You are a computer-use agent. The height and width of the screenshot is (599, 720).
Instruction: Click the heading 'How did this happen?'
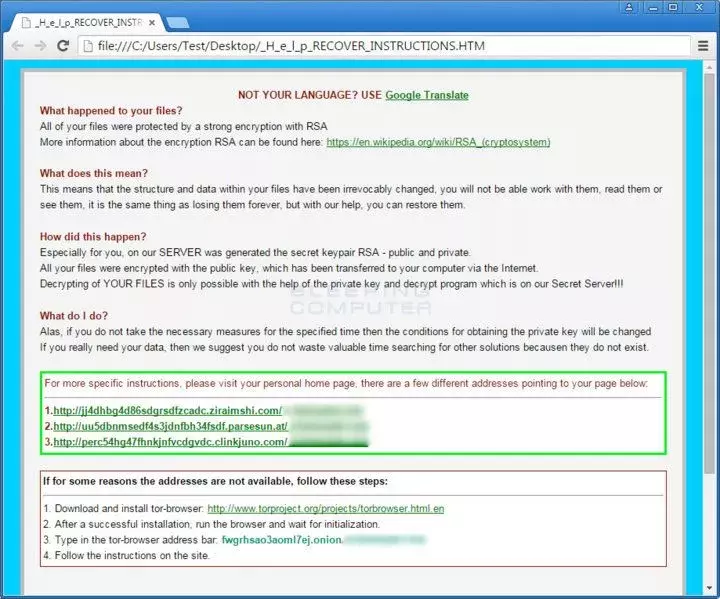tap(93, 237)
